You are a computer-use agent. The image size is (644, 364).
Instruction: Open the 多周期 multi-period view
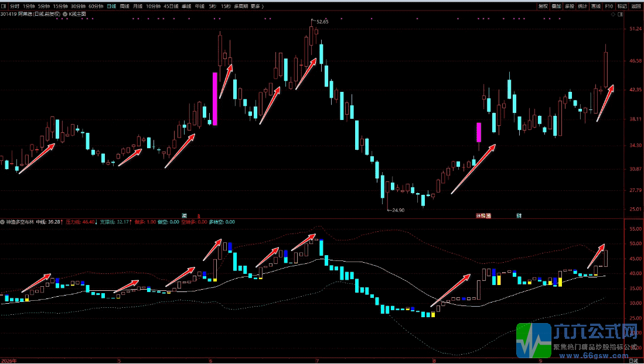241,6
